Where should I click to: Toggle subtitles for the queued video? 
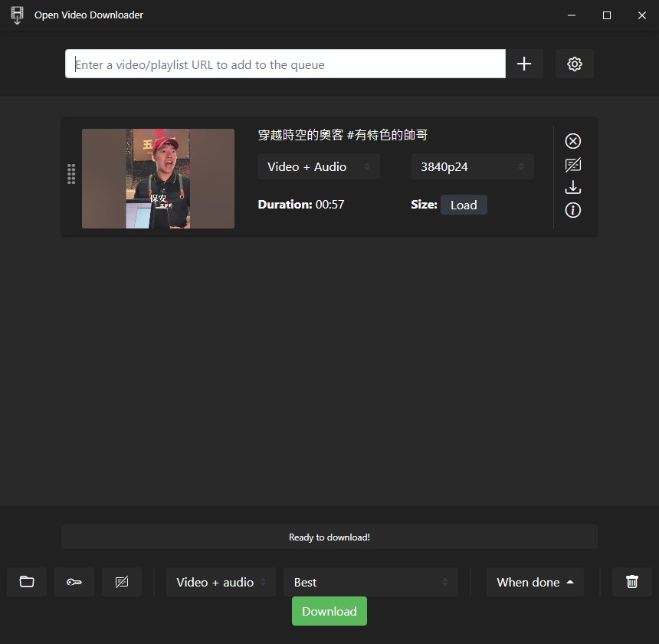pyautogui.click(x=573, y=164)
